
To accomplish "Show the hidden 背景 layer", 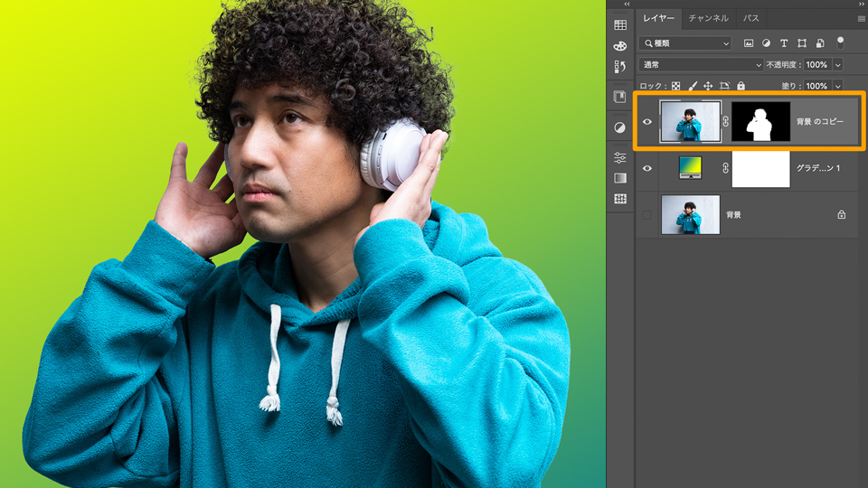I will click(x=646, y=215).
